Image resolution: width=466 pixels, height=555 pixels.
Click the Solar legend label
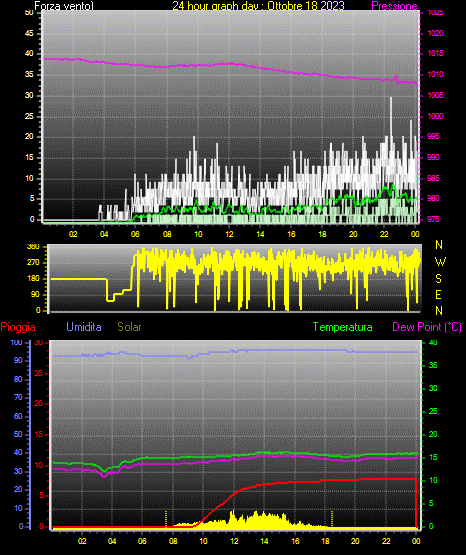(129, 327)
